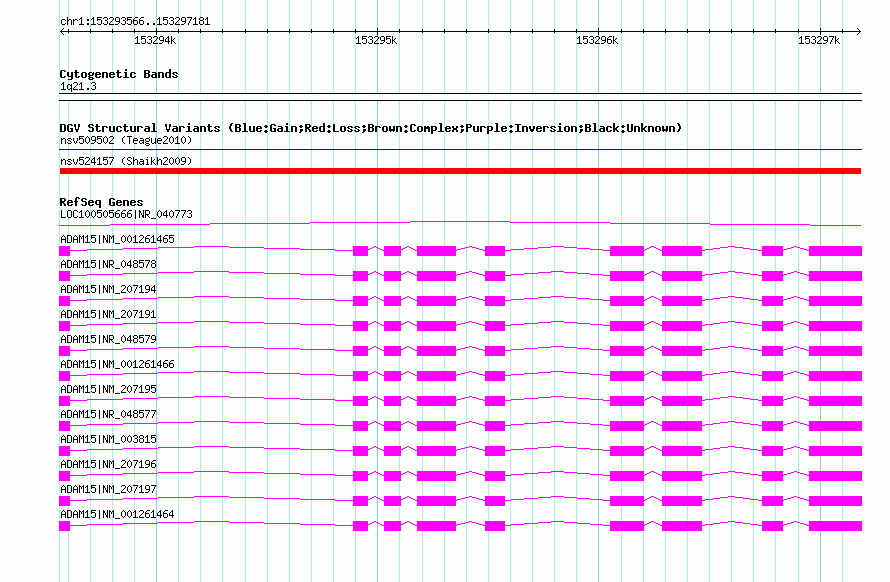890x582 pixels.
Task: Click the ADAM15|NM_207194 transcript label
Action: click(108, 289)
